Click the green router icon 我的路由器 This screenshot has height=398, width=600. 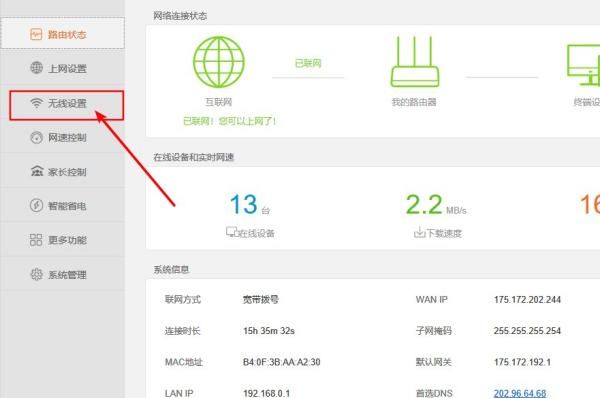click(x=415, y=62)
